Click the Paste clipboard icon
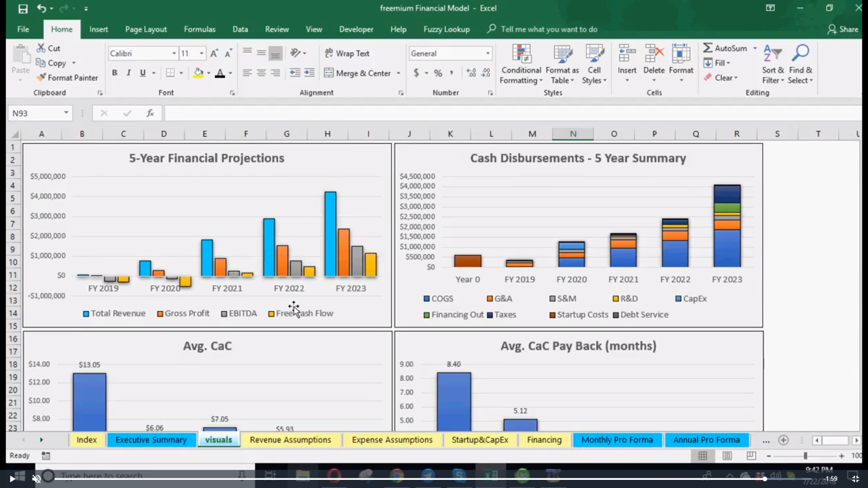The width and height of the screenshot is (868, 488). click(20, 56)
